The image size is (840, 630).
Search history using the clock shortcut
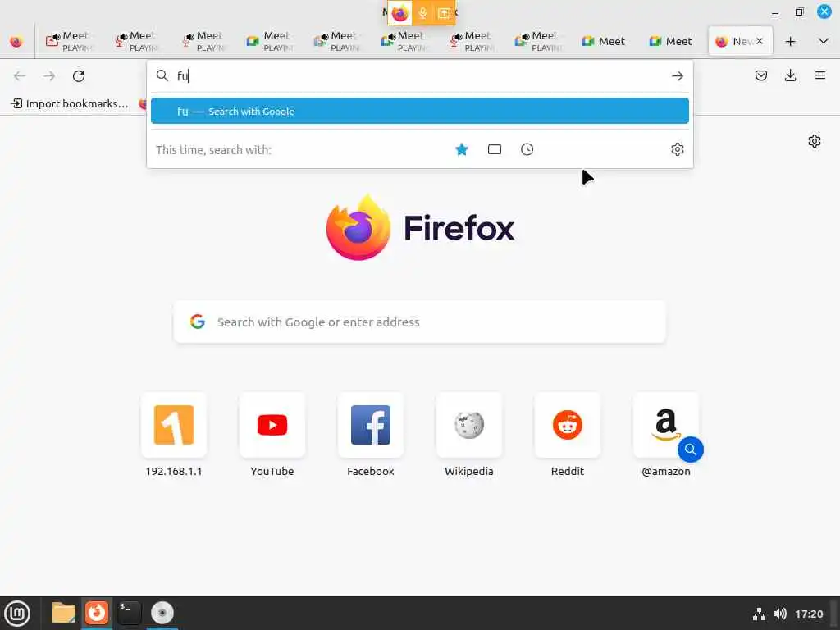click(x=527, y=149)
